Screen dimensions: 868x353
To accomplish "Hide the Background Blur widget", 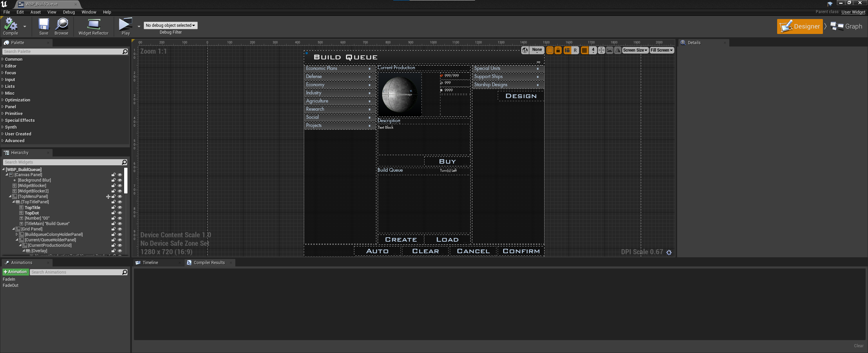I will pos(120,180).
